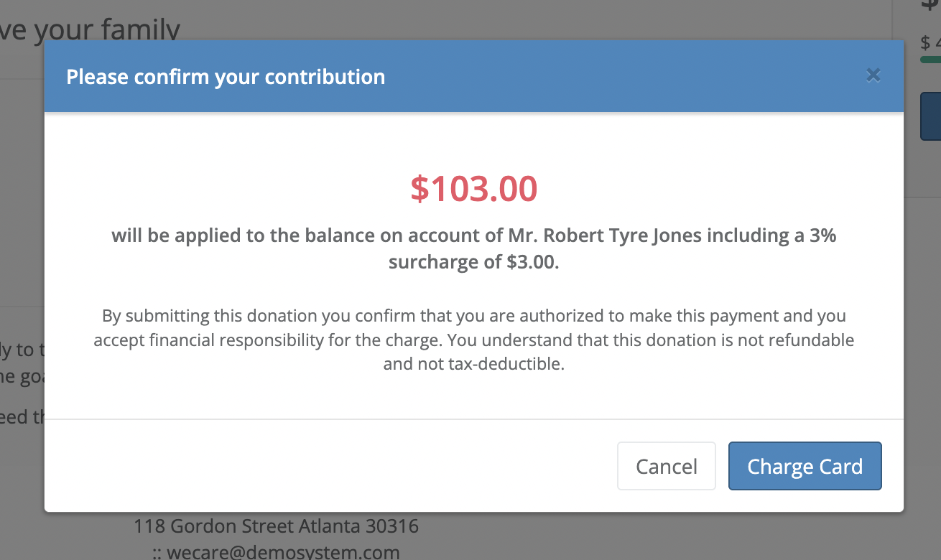Viewport: 941px width, 560px height.
Task: Click the dialog title 'Please confirm your contribution'
Action: (x=226, y=77)
